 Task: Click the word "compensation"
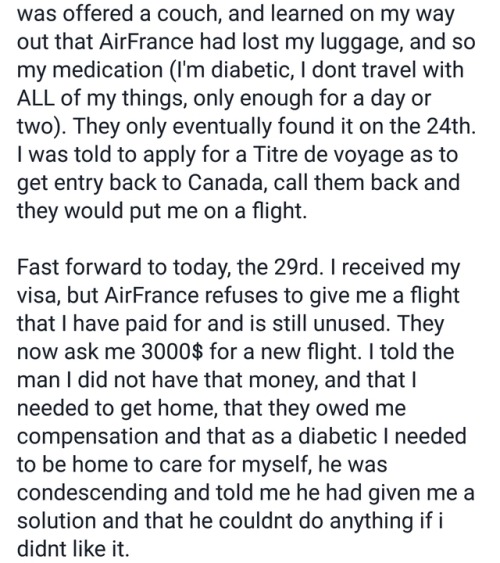[87, 437]
